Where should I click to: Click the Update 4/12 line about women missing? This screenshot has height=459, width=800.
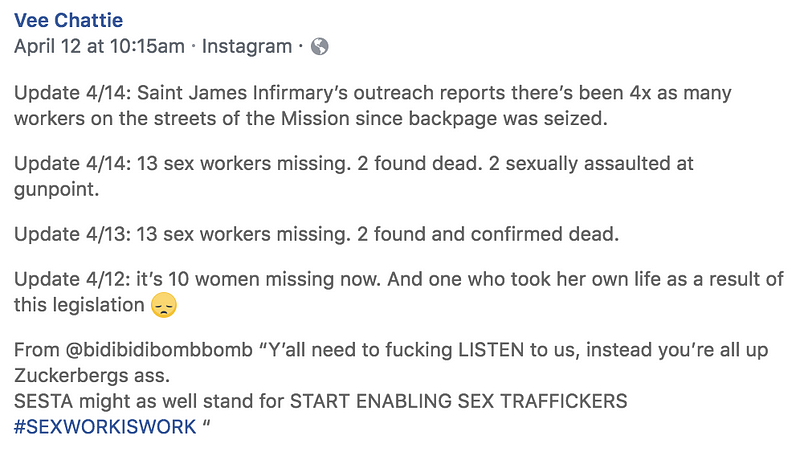[398, 279]
